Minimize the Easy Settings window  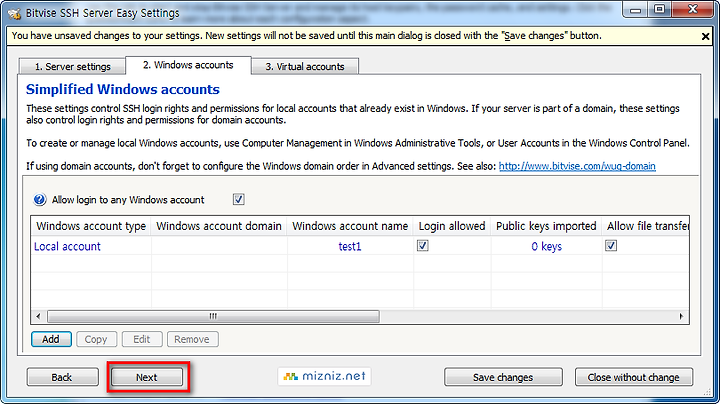pos(636,10)
